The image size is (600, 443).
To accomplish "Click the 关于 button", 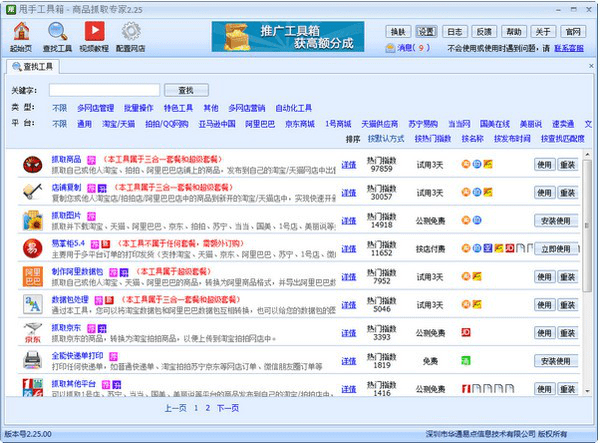I will coord(543,32).
